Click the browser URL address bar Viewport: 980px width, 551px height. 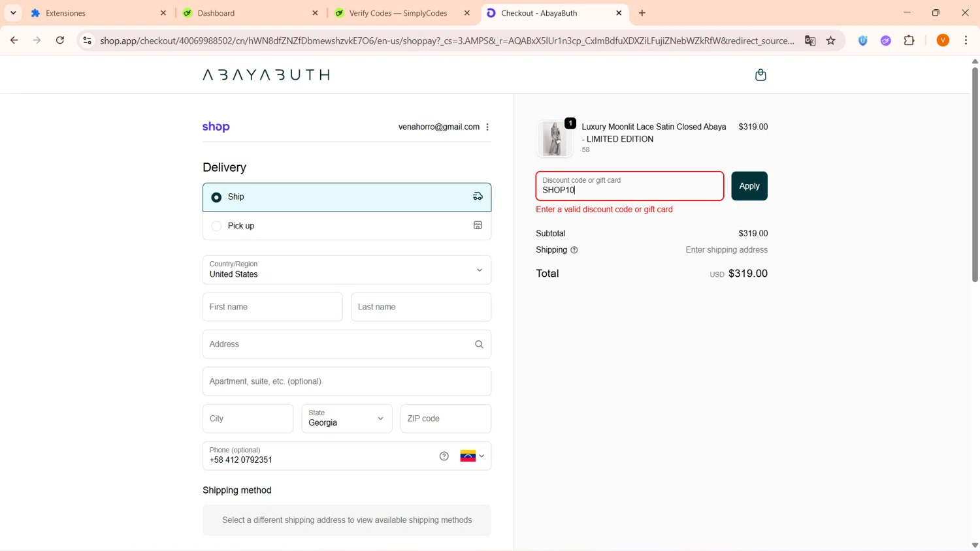click(447, 40)
